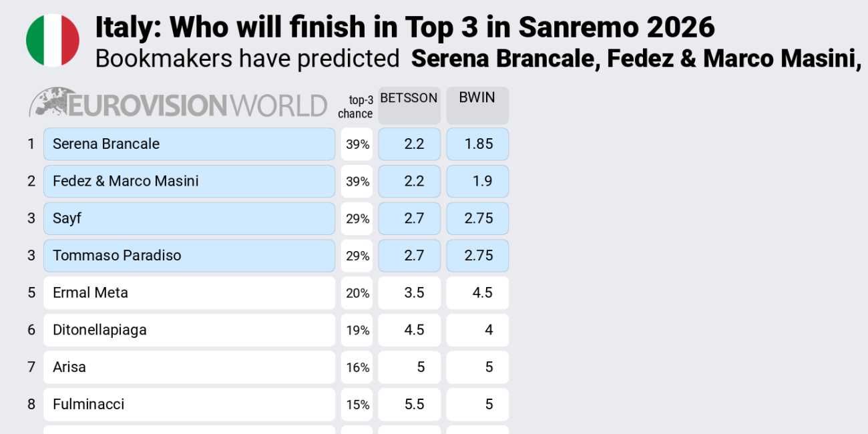
Task: Click the Italy flag icon
Action: point(53,40)
